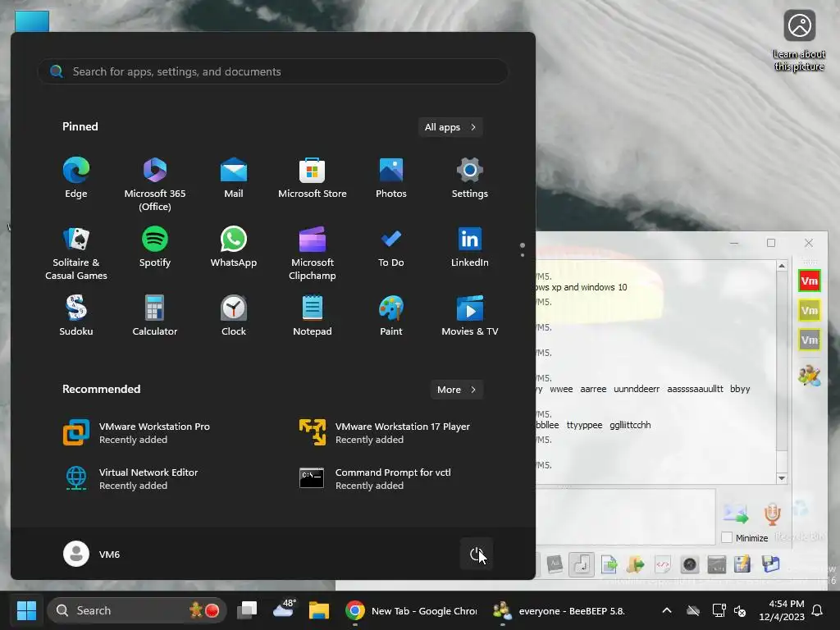Open Spotify from pinned apps

click(x=155, y=247)
